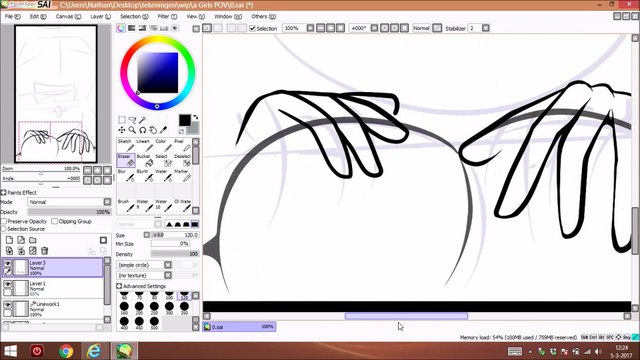
Task: Select brush size preset 500
Action: tap(154, 322)
